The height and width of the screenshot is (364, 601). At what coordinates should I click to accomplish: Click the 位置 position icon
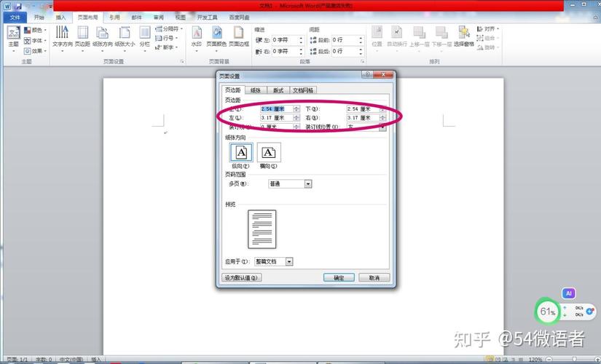click(377, 33)
